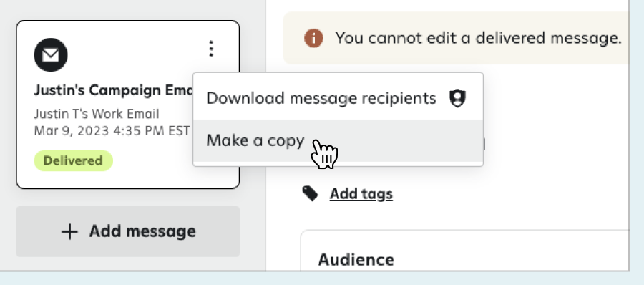Click the tag icon beside Add tags
644x285 pixels.
(x=310, y=193)
